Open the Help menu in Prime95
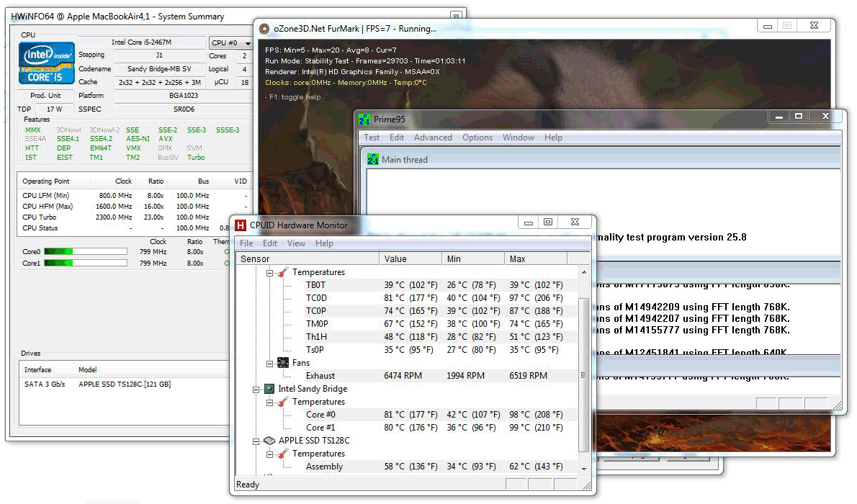The width and height of the screenshot is (857, 504). (x=553, y=138)
